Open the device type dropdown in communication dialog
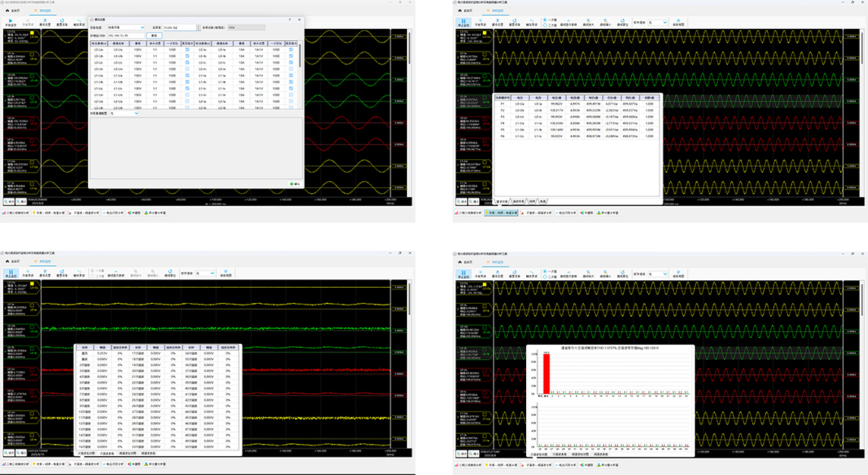868x475 pixels. click(126, 27)
